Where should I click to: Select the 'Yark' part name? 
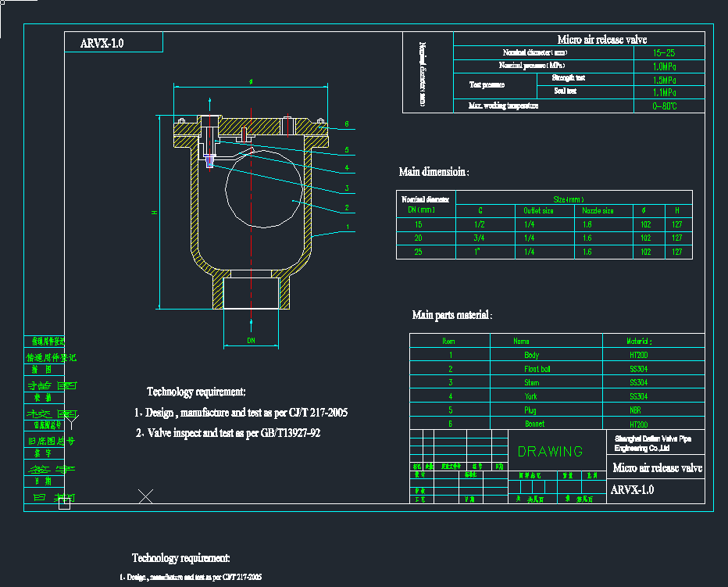(530, 396)
